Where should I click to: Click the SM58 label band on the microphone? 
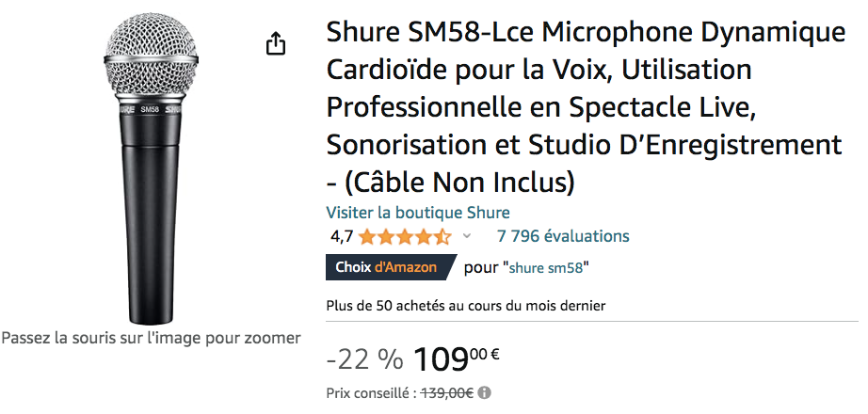[151, 109]
